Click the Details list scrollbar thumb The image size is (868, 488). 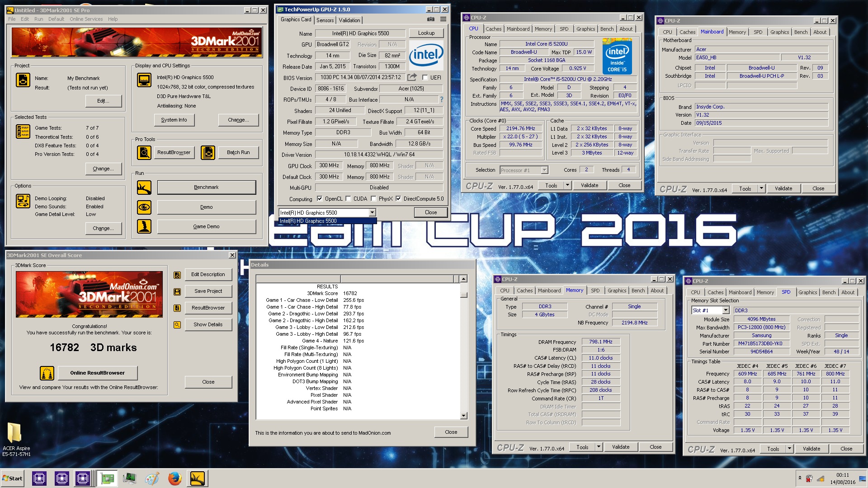(x=463, y=295)
